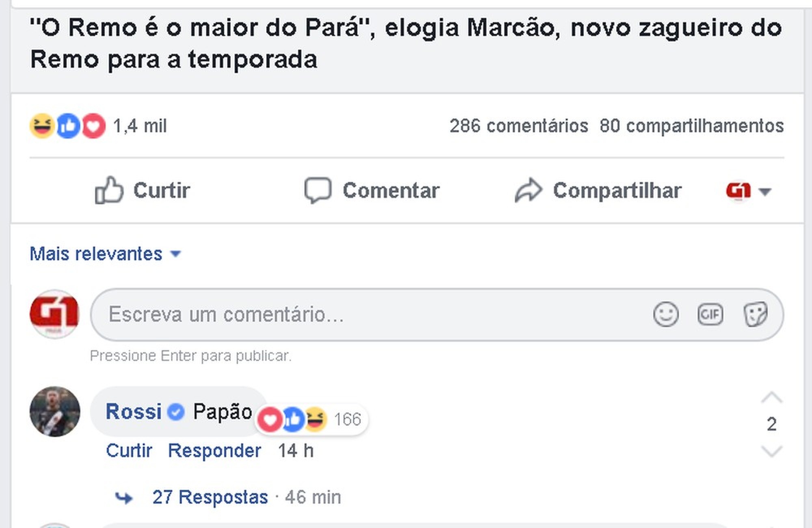812x528 pixels.
Task: Click Curtir under Rossi's comment
Action: pos(129,451)
